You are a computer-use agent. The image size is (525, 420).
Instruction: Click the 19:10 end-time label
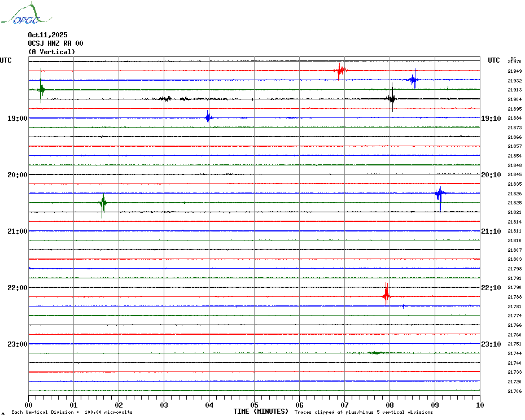pos(491,118)
